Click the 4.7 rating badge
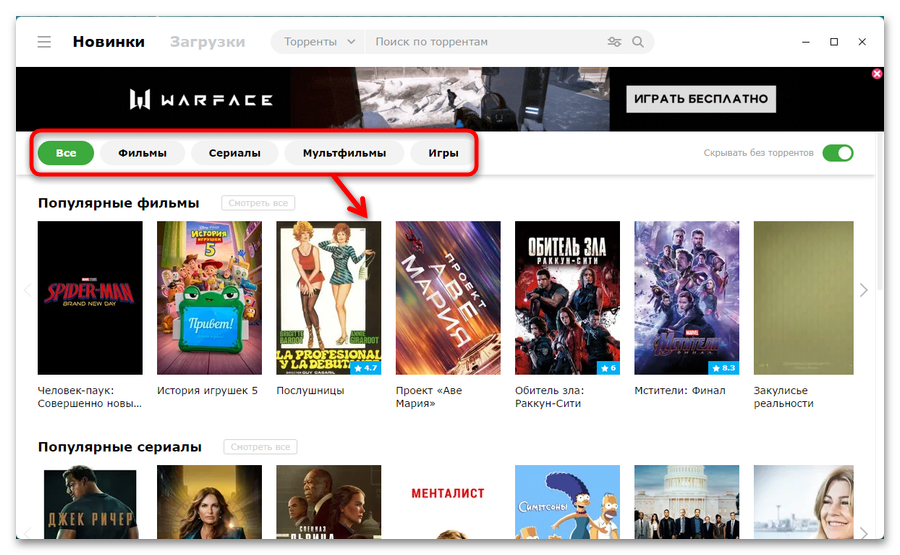This screenshot has width=900, height=555. click(366, 368)
